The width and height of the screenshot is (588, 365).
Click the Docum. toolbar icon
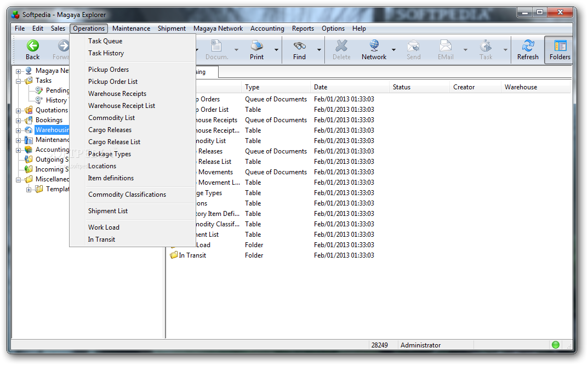coord(216,46)
